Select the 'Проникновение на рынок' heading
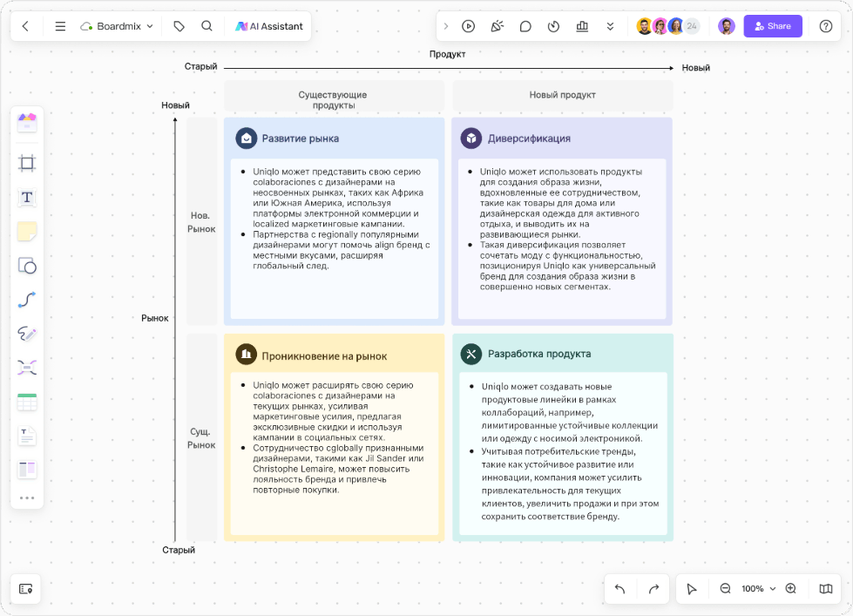This screenshot has width=853, height=616. pos(324,356)
